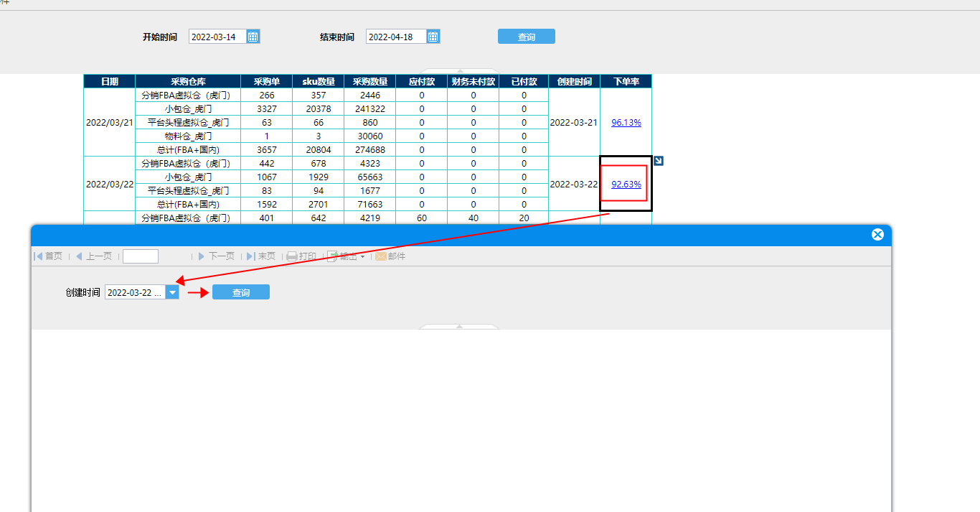
Task: Open the end time calendar picker
Action: click(433, 37)
